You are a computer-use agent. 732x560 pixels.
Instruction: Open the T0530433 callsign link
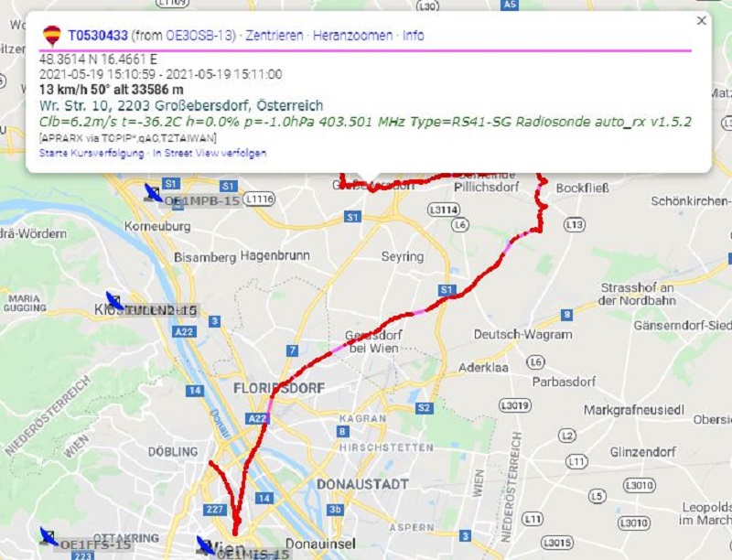[98, 36]
